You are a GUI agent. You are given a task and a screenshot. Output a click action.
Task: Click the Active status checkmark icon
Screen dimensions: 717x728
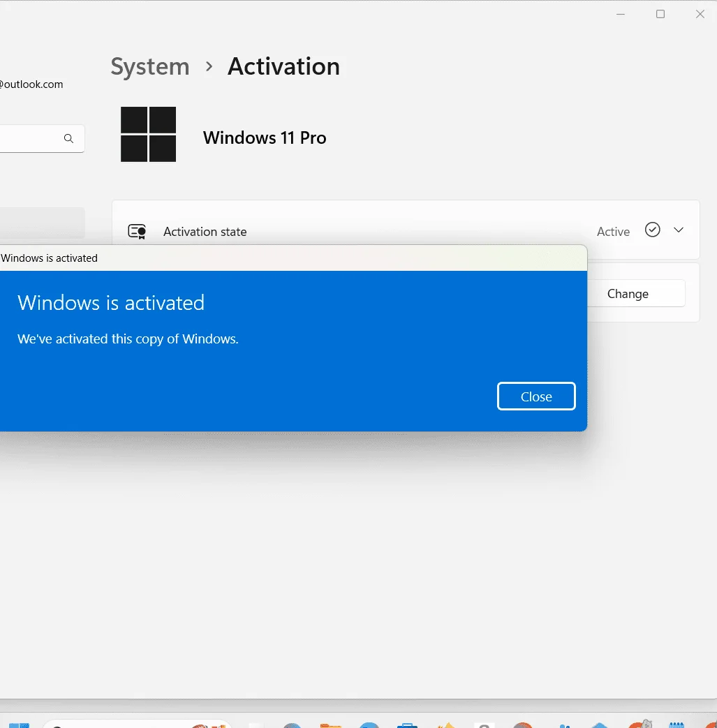(653, 230)
